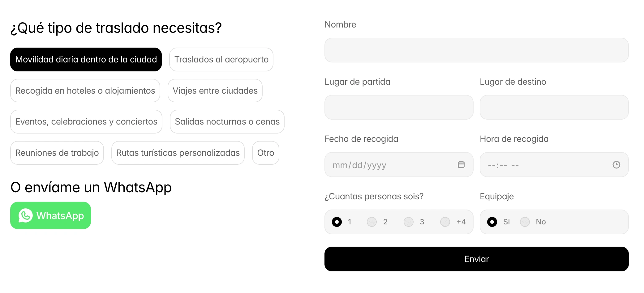644x293 pixels.
Task: Click the Lugar de partida input
Action: (399, 107)
